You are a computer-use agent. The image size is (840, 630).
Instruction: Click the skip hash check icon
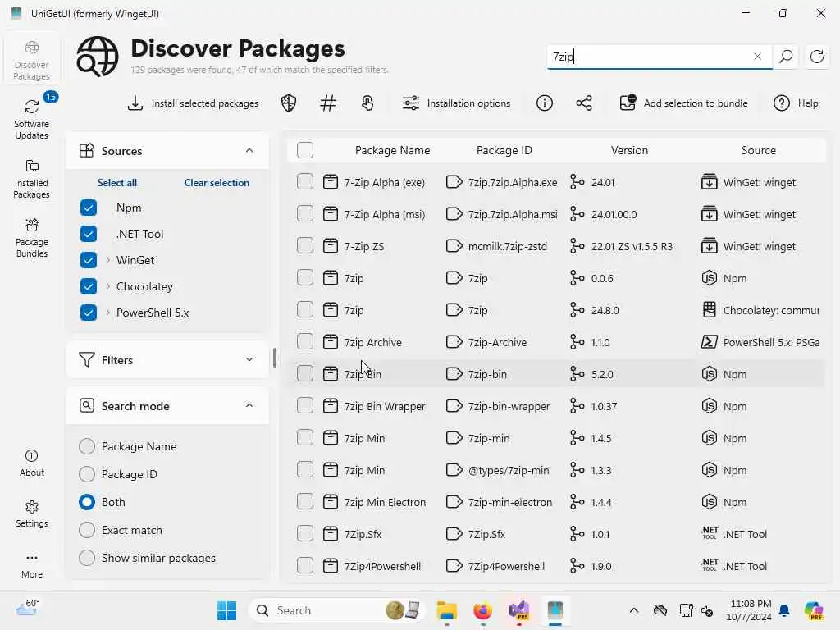click(x=328, y=103)
